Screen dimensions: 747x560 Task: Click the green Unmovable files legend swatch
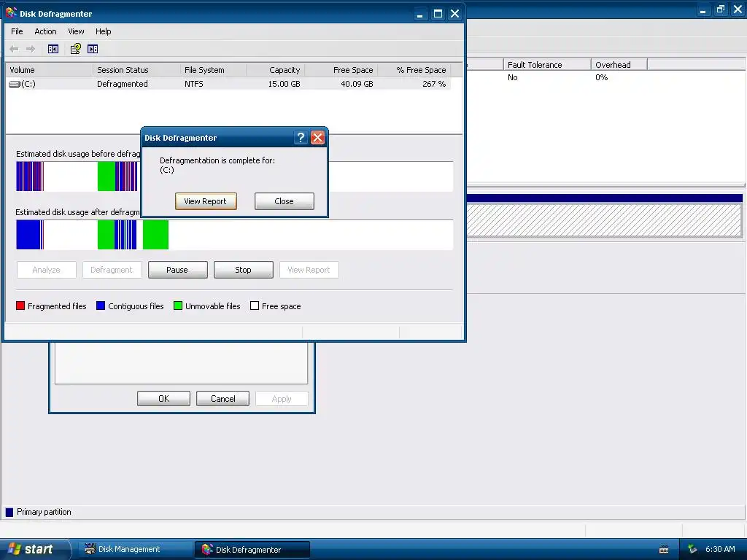178,306
